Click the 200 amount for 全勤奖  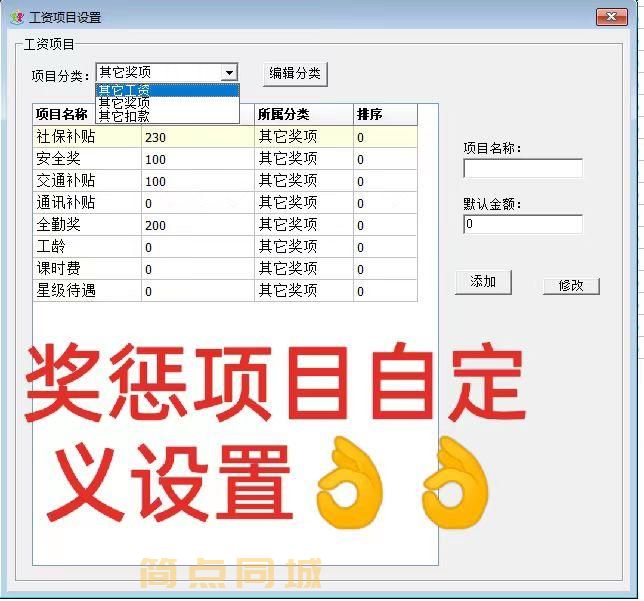(x=198, y=225)
